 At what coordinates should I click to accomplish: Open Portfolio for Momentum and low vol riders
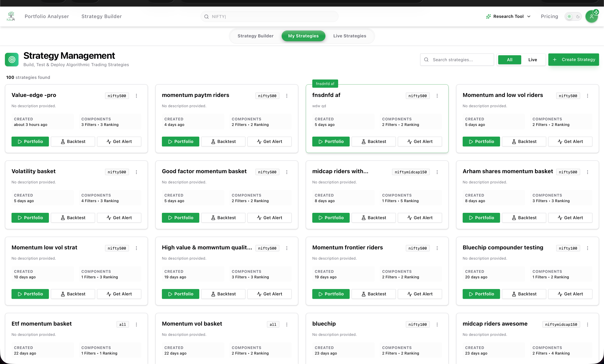[x=481, y=142]
